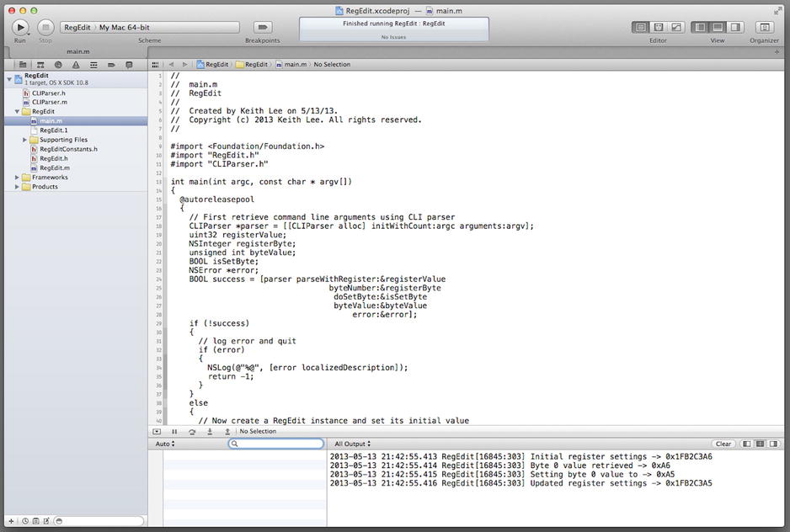Click the activity status display
The image size is (790, 532).
pos(394,29)
